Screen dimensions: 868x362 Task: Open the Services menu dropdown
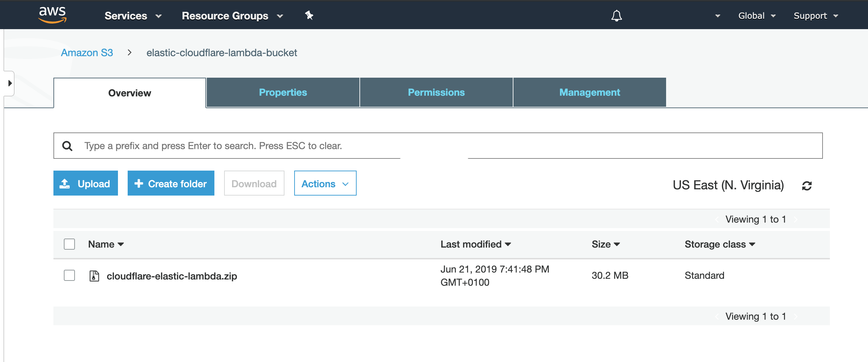tap(133, 15)
